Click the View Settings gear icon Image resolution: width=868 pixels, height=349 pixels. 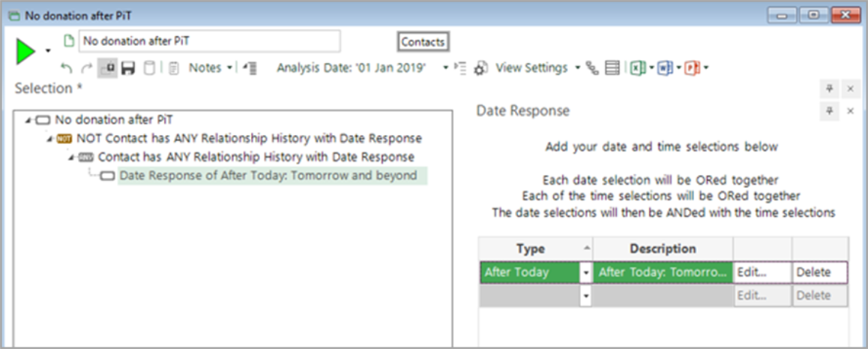pyautogui.click(x=481, y=68)
